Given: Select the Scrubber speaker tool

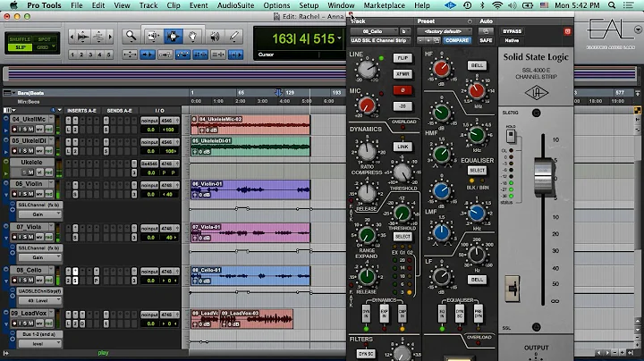Looking at the screenshot, I should point(214,37).
